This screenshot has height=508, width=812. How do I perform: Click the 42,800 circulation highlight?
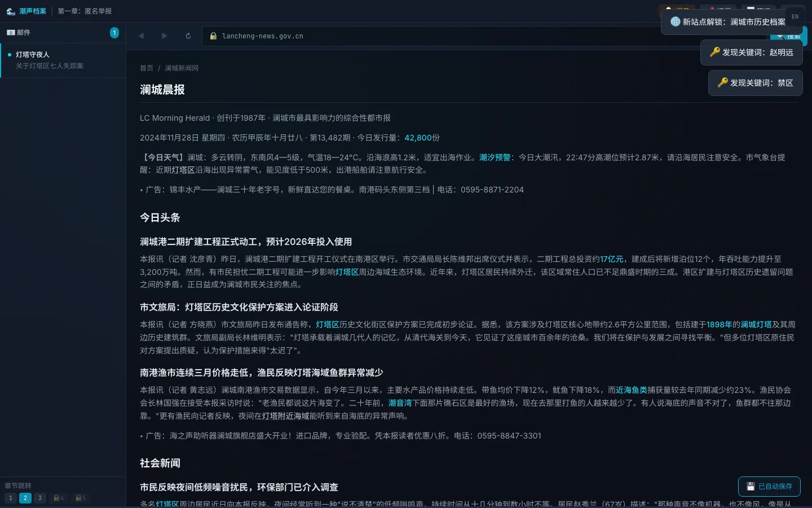pos(418,138)
